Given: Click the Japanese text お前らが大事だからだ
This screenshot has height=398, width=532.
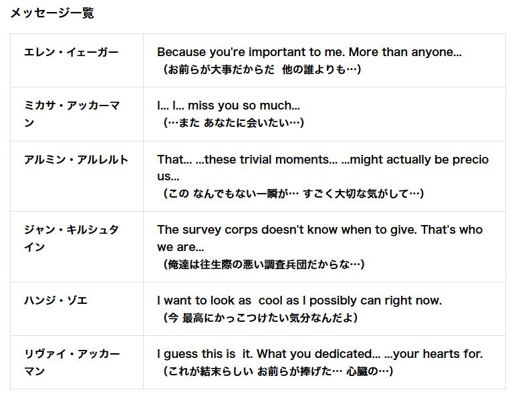Looking at the screenshot, I should (221, 69).
